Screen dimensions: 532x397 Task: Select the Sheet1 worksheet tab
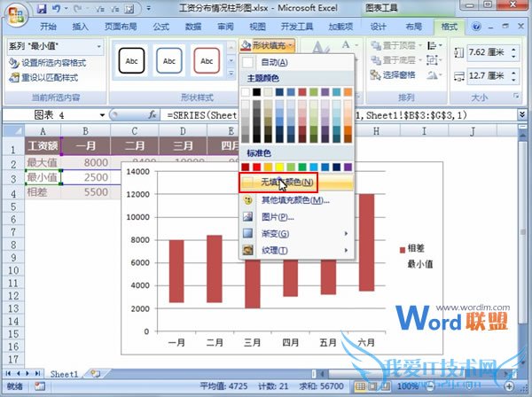pyautogui.click(x=64, y=374)
